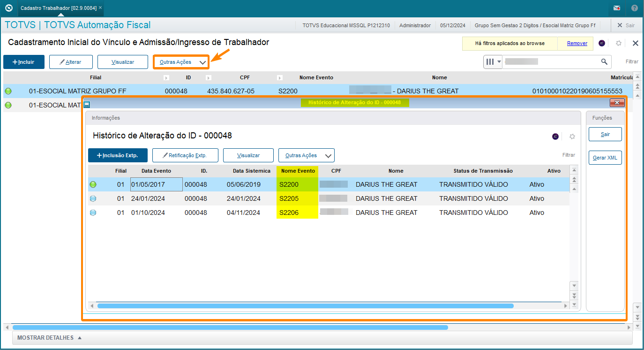Image resolution: width=644 pixels, height=350 pixels.
Task: Click the Sair button in the header bar
Action: tap(626, 25)
